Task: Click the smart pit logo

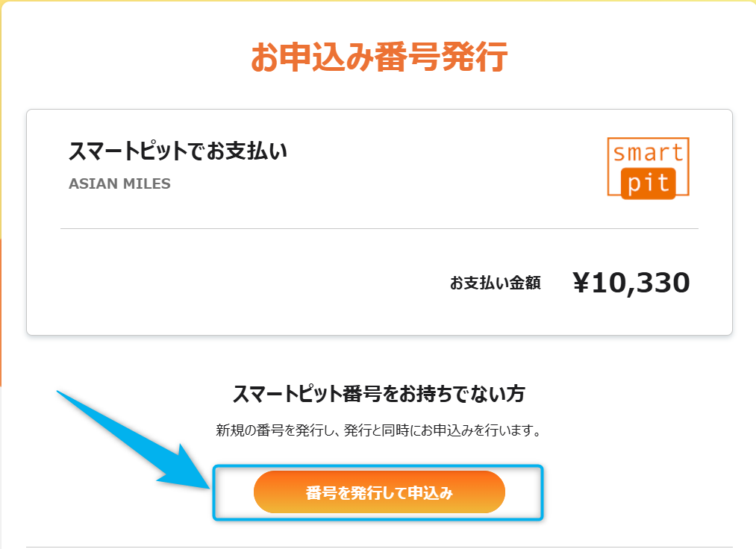Action: (647, 168)
